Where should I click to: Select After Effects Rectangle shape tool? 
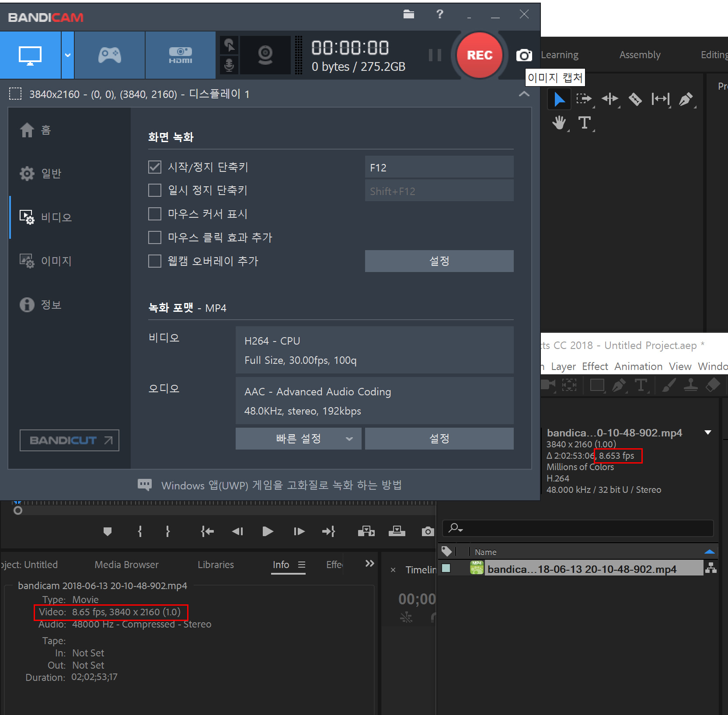coord(597,385)
